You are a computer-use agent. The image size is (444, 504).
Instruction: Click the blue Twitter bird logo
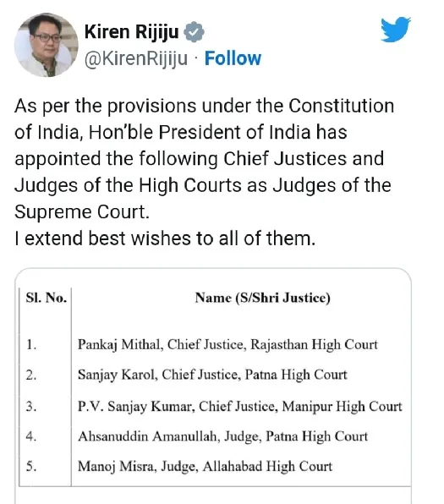click(396, 30)
